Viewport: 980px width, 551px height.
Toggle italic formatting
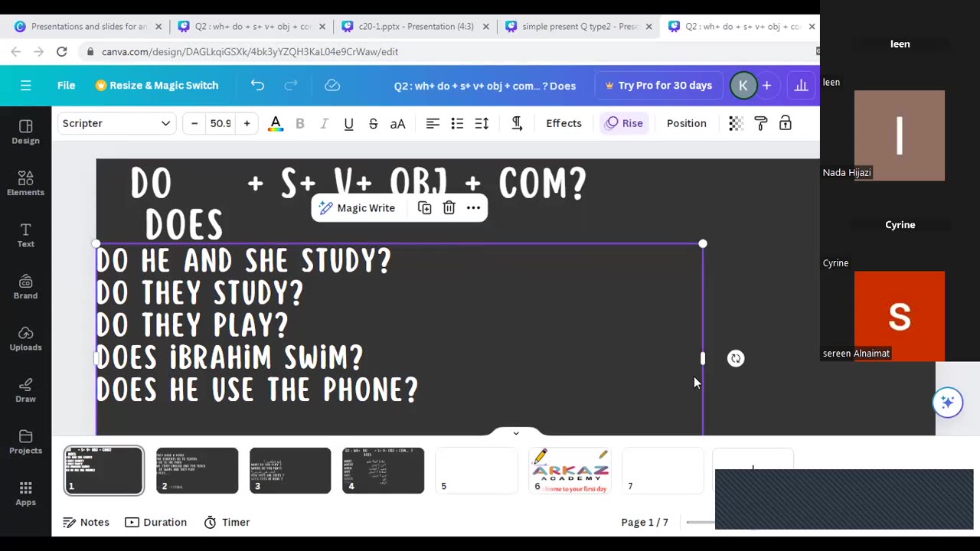click(x=324, y=123)
